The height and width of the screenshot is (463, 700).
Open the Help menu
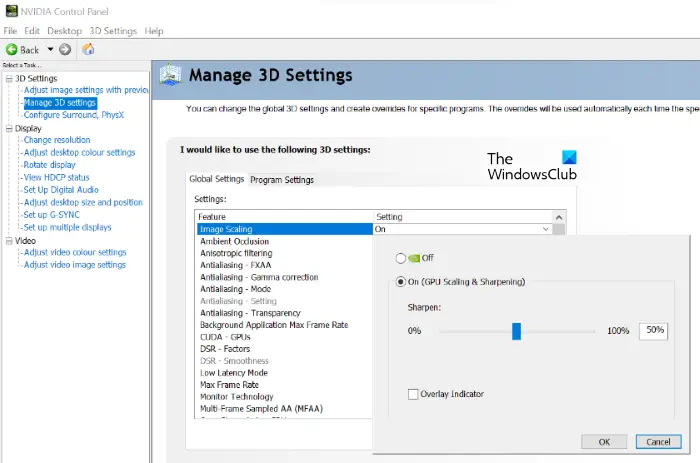click(154, 31)
